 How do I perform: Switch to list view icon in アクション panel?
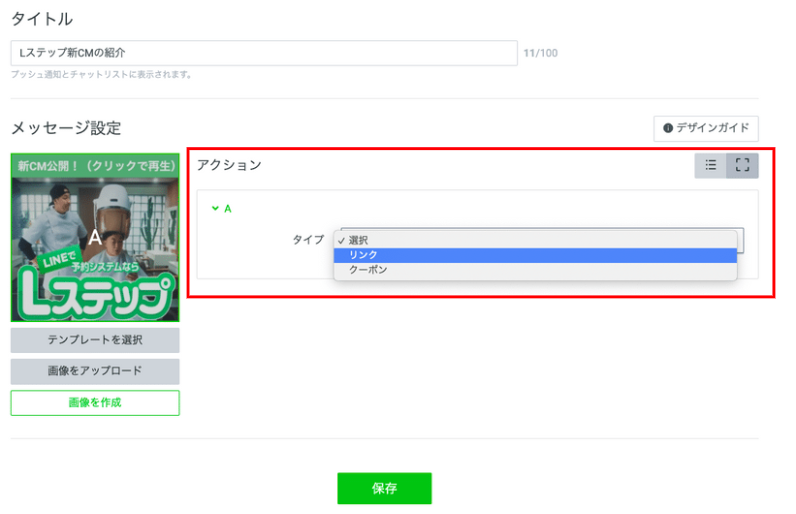tap(710, 165)
